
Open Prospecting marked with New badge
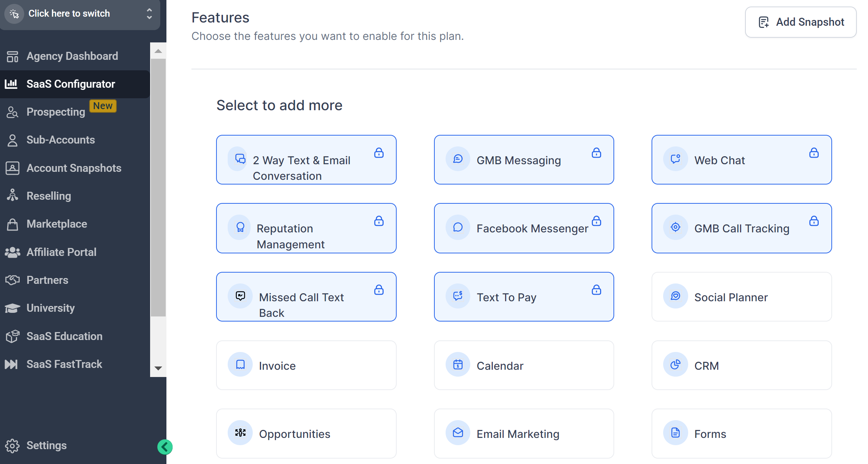click(56, 112)
